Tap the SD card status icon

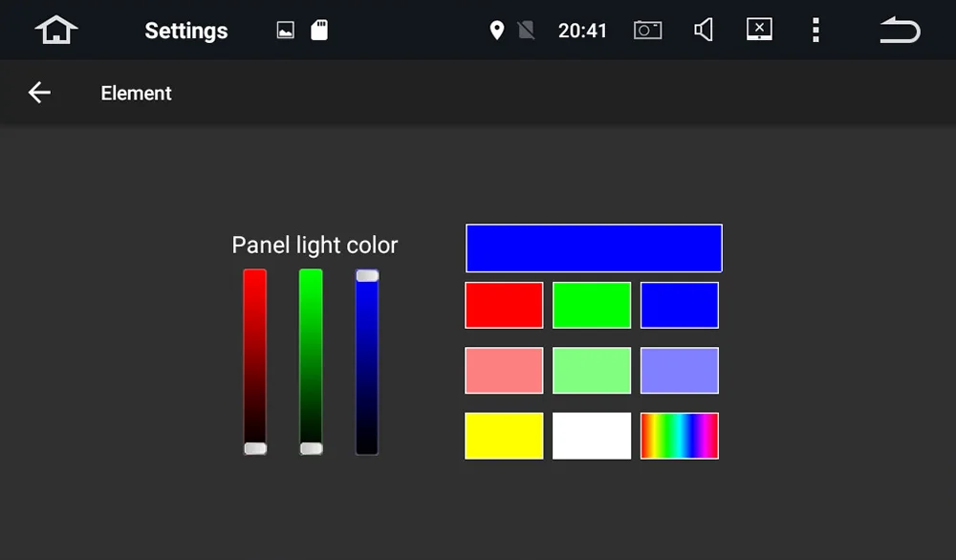tap(319, 30)
